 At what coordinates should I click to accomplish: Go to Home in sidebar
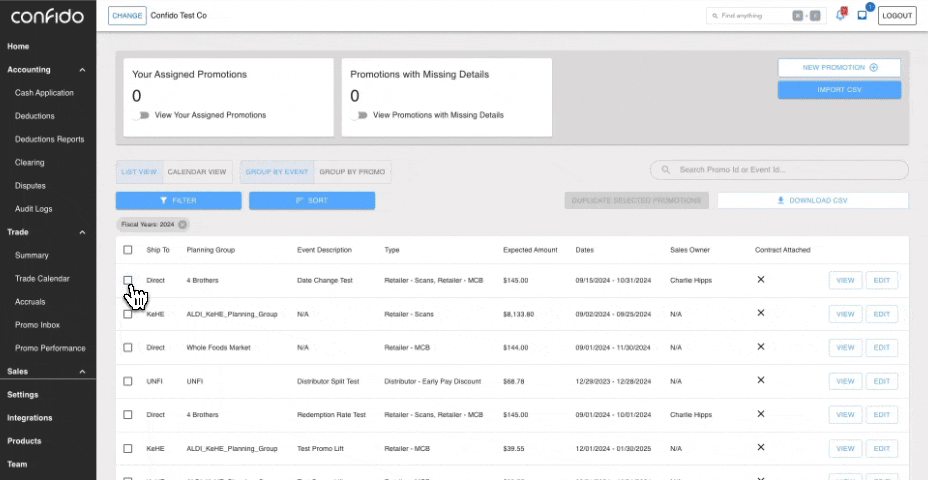click(18, 46)
